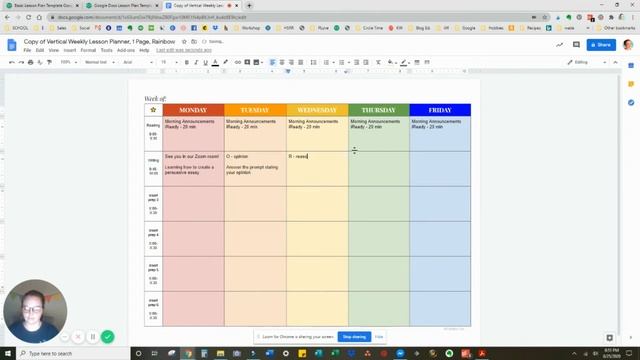The height and width of the screenshot is (360, 640).
Task: Set justified text alignment
Action: 300,62
